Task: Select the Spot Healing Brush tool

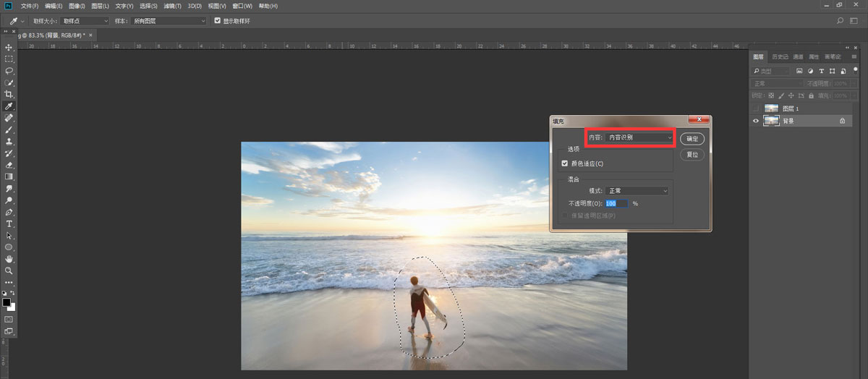Action: (9, 118)
